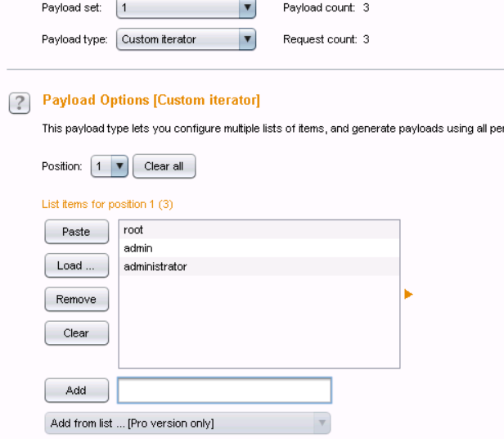This screenshot has height=439, width=504.
Task: Expand the Add from list dropdown
Action: point(187,423)
